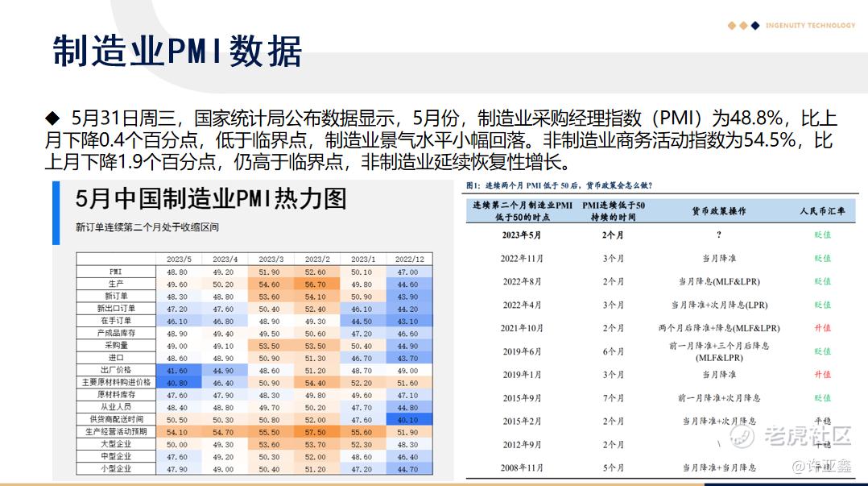The width and height of the screenshot is (868, 486).
Task: Click the 从业人员 row label
Action: point(116,407)
